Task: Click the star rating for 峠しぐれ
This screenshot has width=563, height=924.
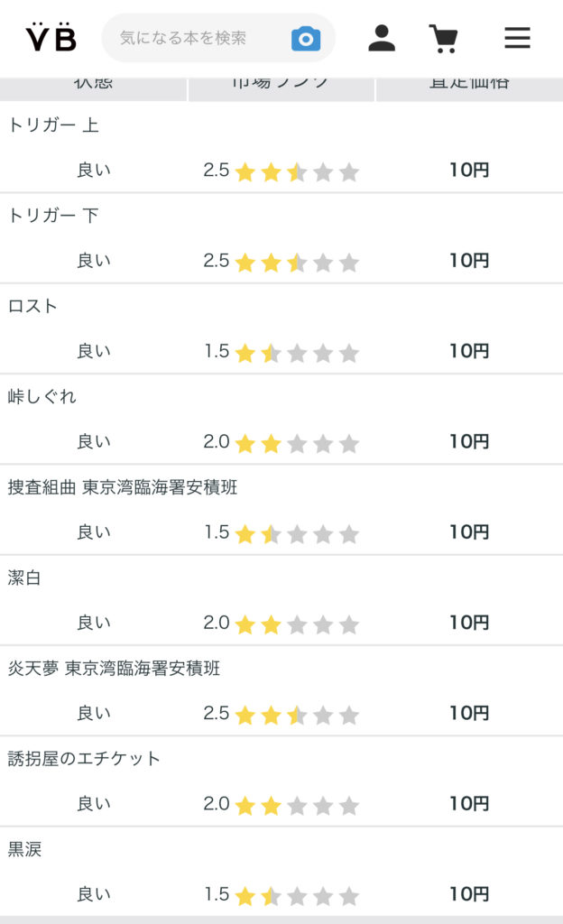Action: point(297,443)
